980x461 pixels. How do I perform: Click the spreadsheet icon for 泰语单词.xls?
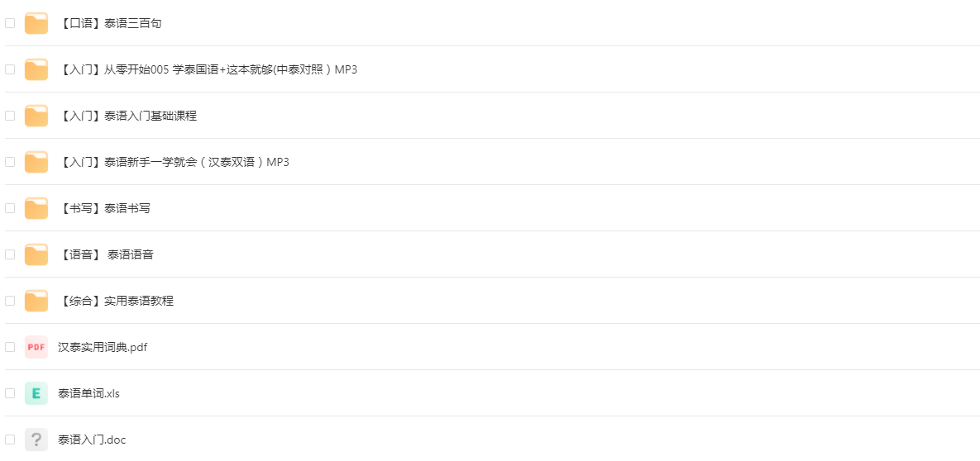tap(36, 393)
